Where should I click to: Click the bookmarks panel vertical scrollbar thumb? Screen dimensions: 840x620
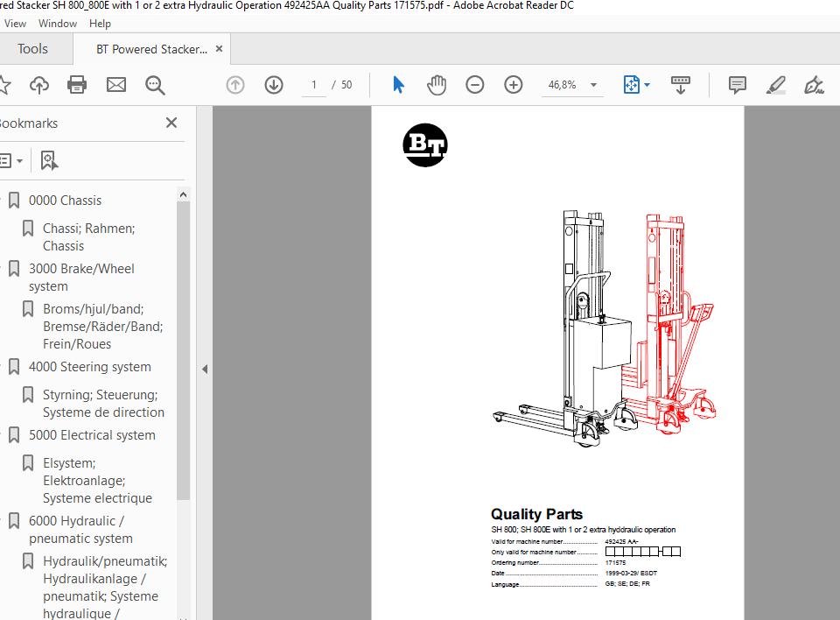click(183, 351)
